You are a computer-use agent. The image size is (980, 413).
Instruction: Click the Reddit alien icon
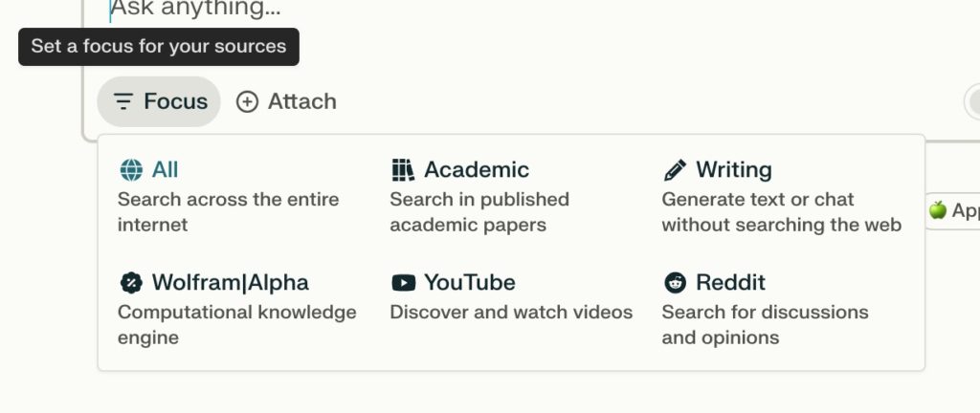[675, 283]
